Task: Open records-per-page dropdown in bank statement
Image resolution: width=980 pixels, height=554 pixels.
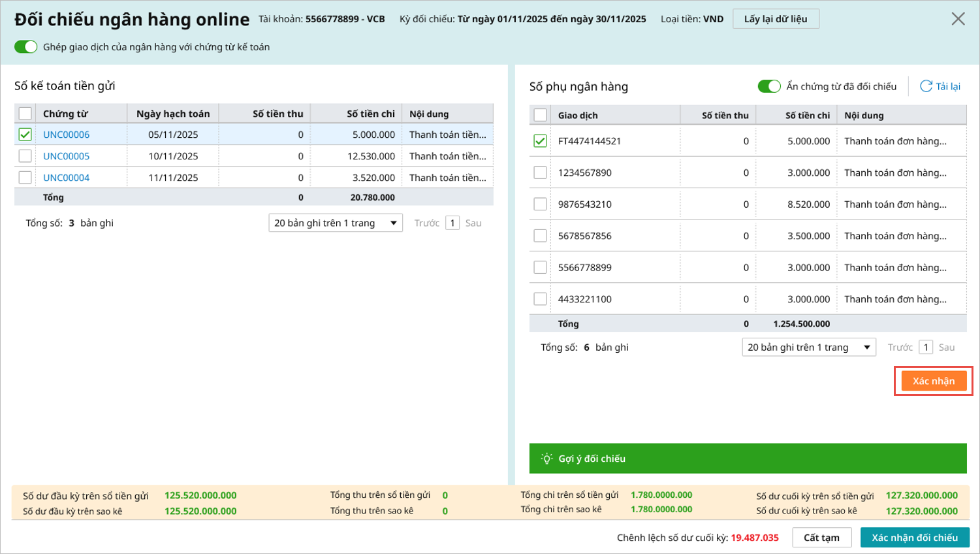Action: [x=808, y=348]
